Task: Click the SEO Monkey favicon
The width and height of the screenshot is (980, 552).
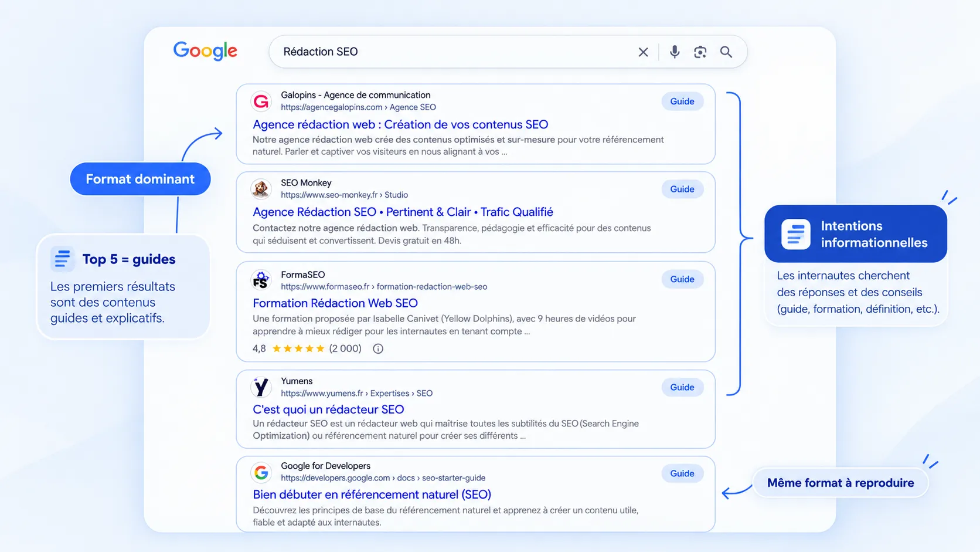Action: [261, 189]
